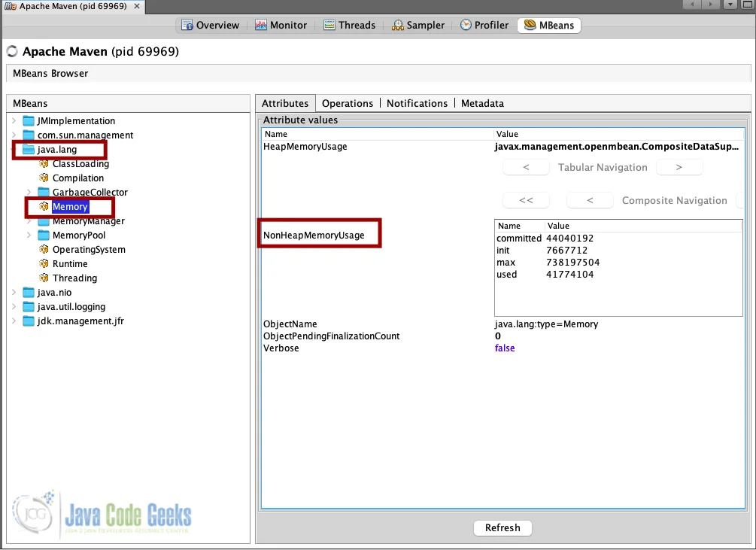Click the Overview tab icon
This screenshot has width=756, height=550.
point(187,25)
